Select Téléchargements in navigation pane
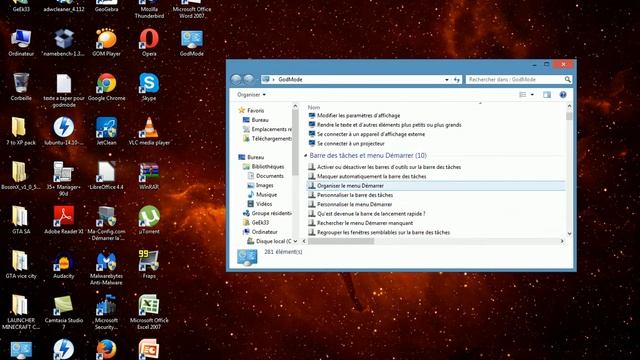The height and width of the screenshot is (360, 640). (x=268, y=138)
